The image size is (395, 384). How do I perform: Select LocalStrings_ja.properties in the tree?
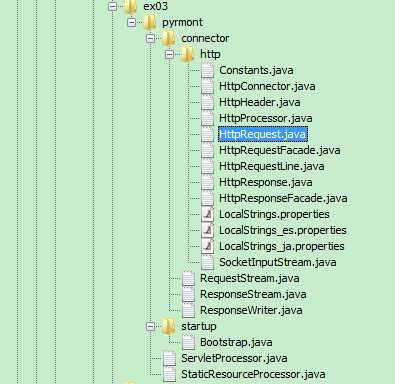[x=282, y=246]
